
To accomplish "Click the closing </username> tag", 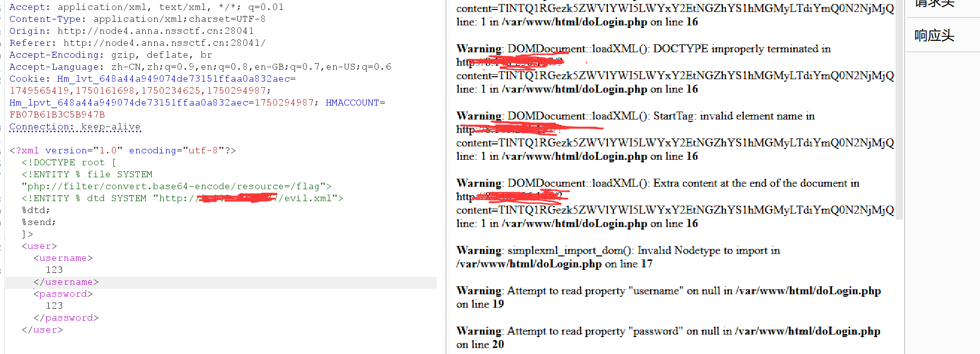I will pos(66,282).
